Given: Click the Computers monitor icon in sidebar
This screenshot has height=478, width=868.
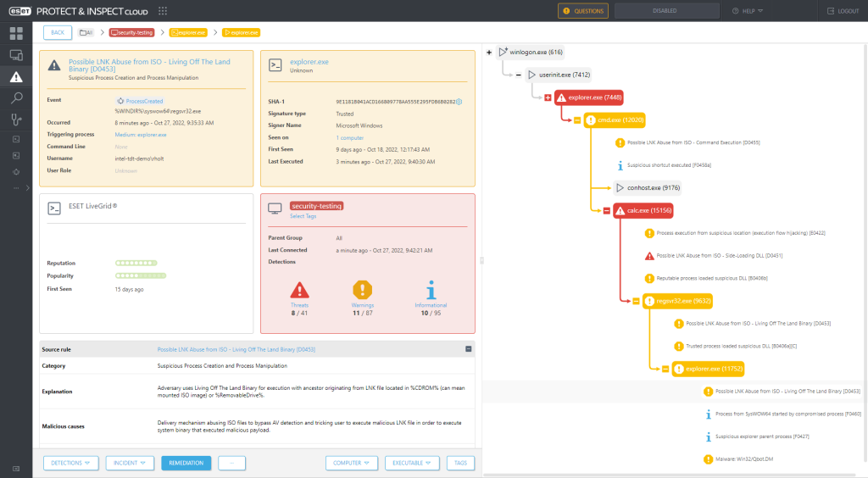Looking at the screenshot, I should (x=16, y=55).
